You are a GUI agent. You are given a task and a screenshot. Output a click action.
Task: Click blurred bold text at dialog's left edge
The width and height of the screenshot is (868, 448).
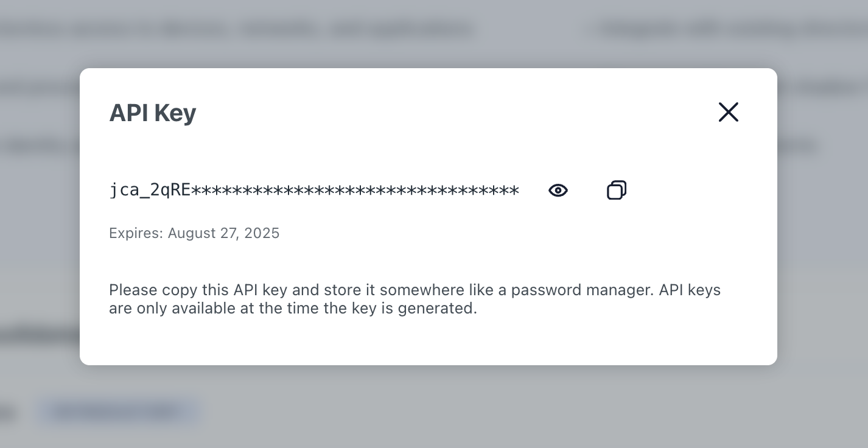coord(40,335)
